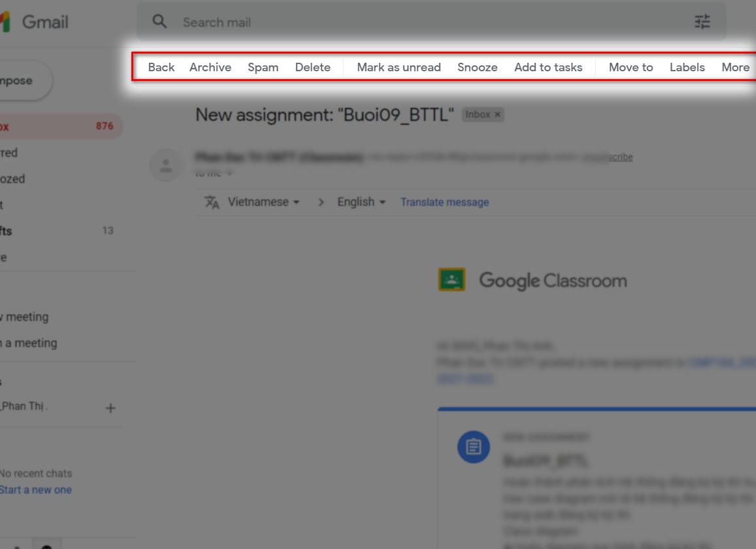Archive this email

pyautogui.click(x=210, y=67)
